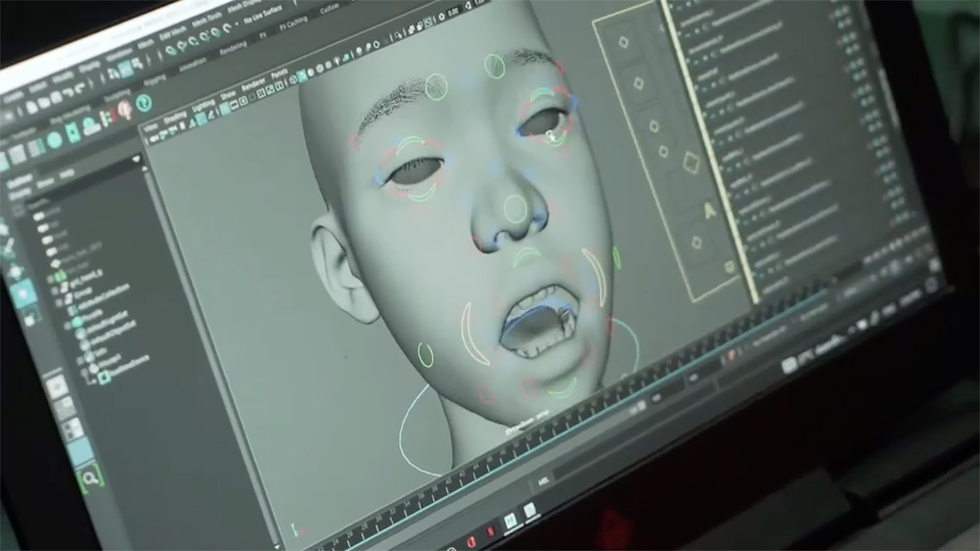Select the A-shaped control in picker box
980x551 pixels.
pos(709,211)
